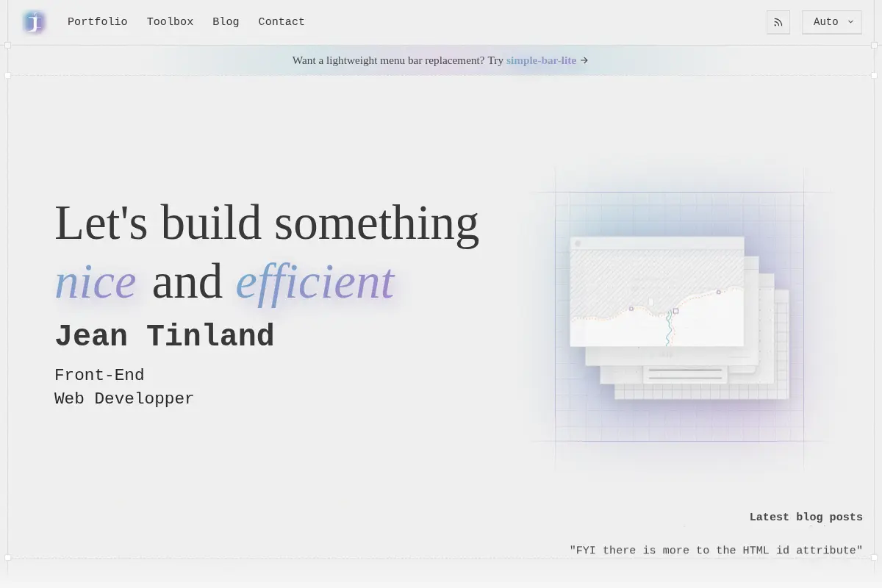This screenshot has width=882, height=588.
Task: Click the arrow after simple-bar-lite
Action: (584, 60)
